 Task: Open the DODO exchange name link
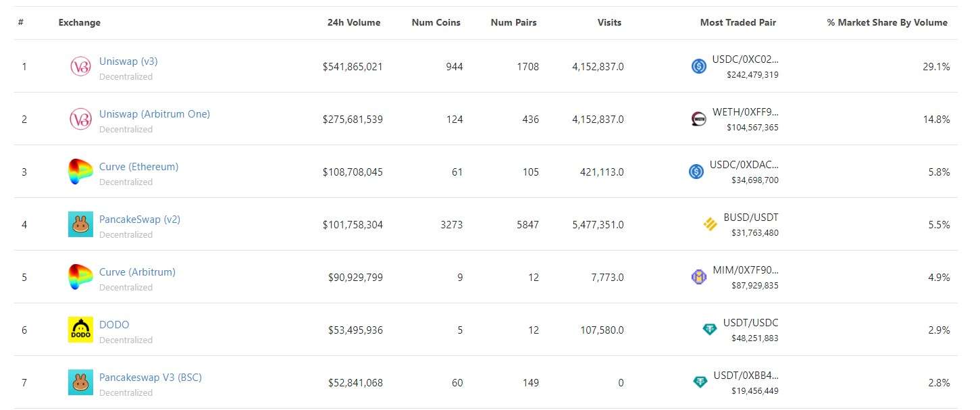pyautogui.click(x=114, y=325)
